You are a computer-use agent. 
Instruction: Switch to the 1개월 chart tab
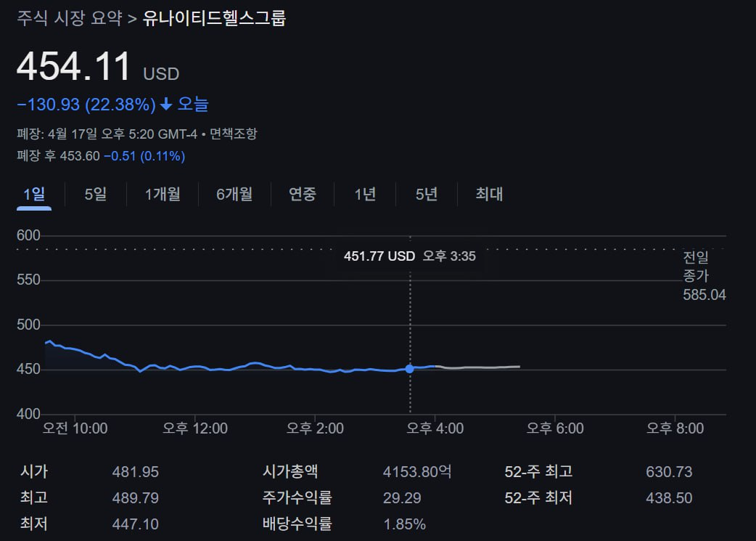pos(163,195)
